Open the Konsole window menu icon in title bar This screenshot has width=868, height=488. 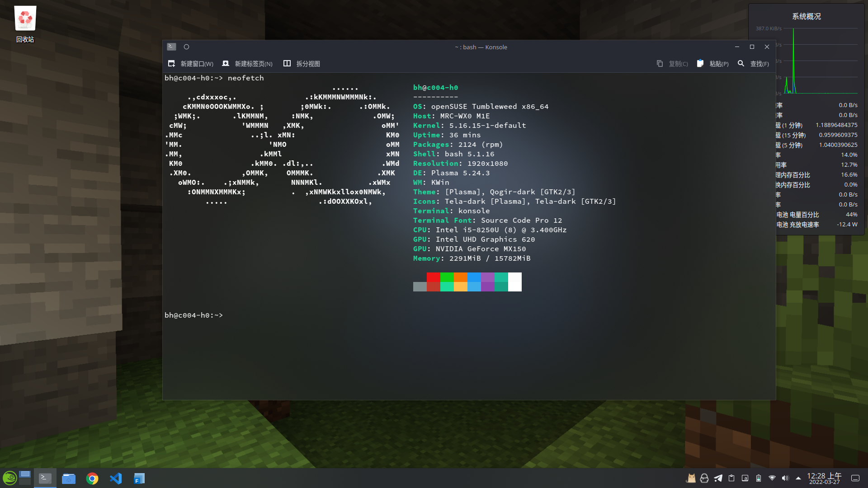pos(171,47)
